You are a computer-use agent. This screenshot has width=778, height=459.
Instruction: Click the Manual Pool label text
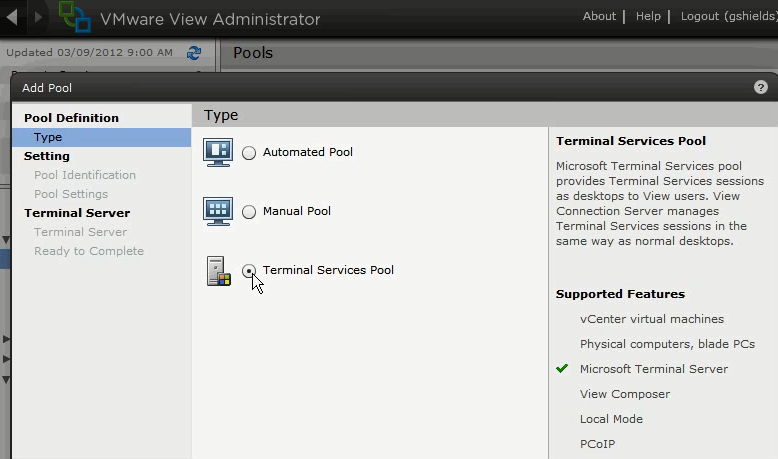pos(297,211)
